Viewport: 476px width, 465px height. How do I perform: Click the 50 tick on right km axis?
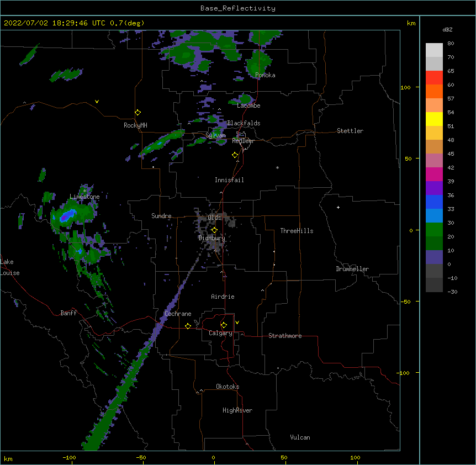tap(408, 158)
